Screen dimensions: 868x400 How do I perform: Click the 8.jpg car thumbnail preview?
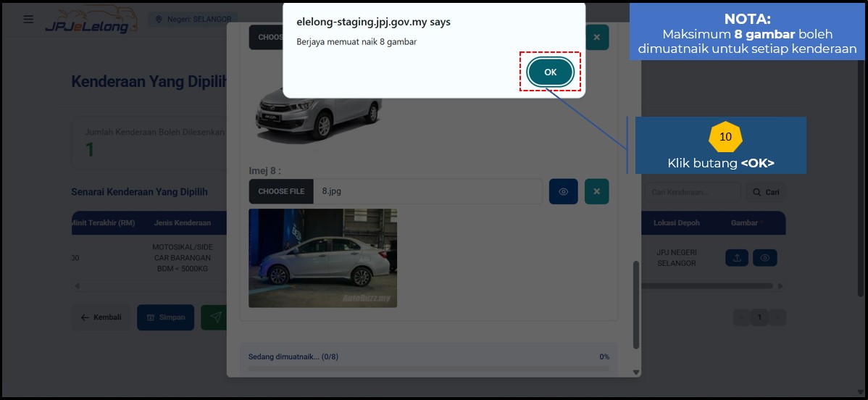click(x=322, y=258)
